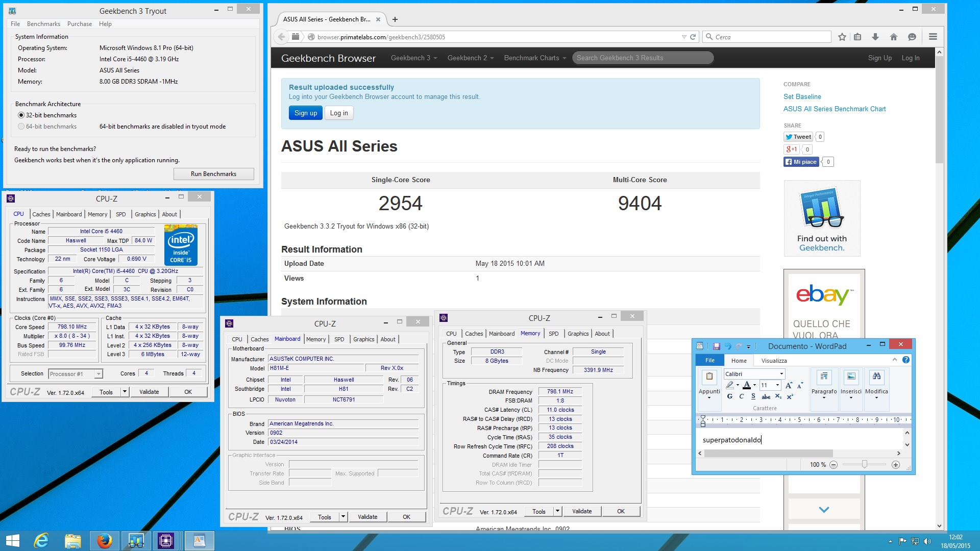Click the Tweet share button
This screenshot has height=551, width=980.
coord(798,137)
